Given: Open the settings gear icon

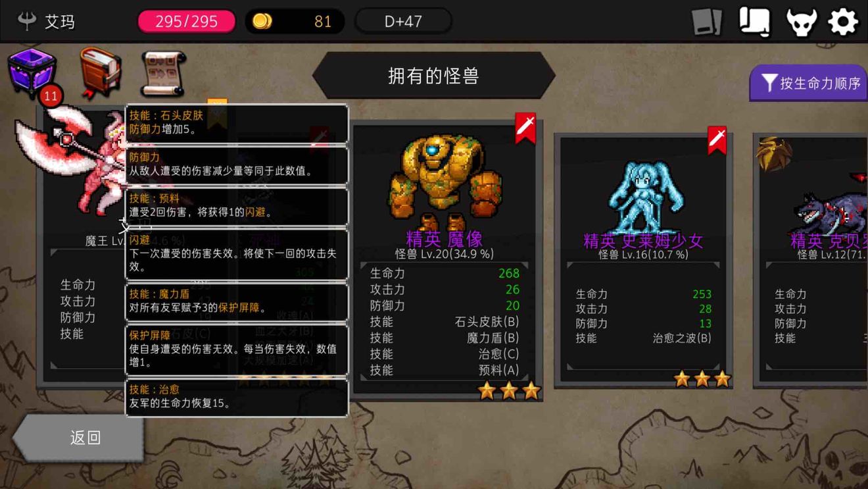Looking at the screenshot, I should [843, 22].
